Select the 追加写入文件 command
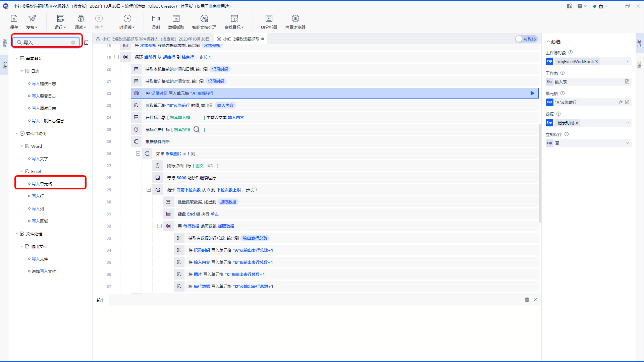Screen dimensions: 644x362 pos(44,271)
